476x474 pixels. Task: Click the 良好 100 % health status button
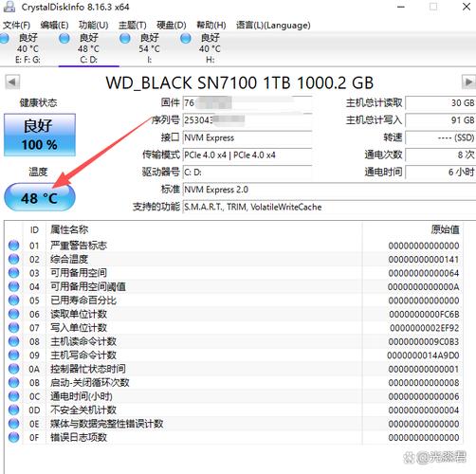[40, 135]
